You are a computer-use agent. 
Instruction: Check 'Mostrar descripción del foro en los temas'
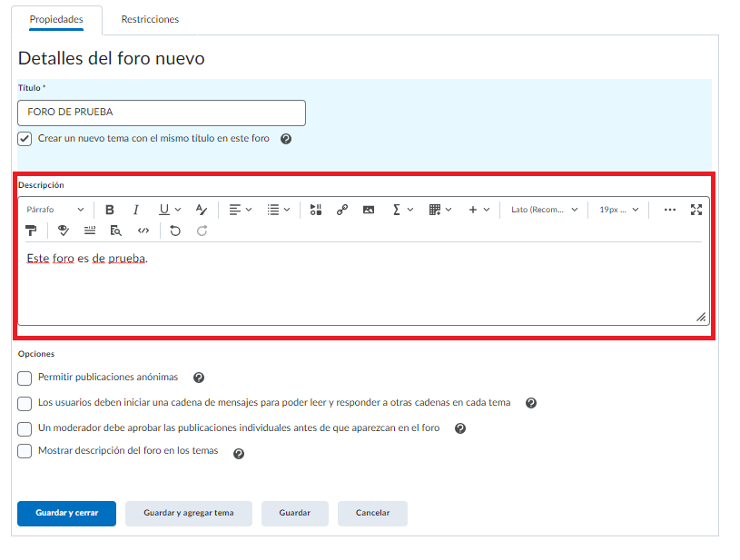[25, 451]
